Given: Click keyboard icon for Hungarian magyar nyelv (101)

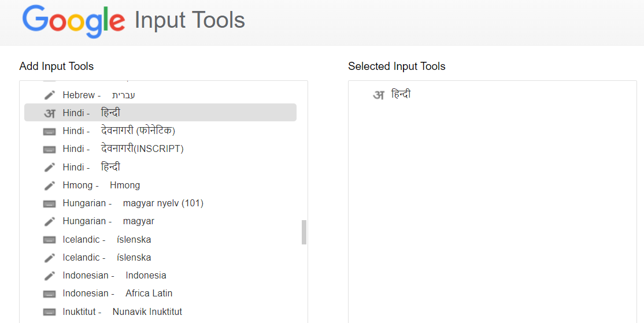Looking at the screenshot, I should 49,203.
